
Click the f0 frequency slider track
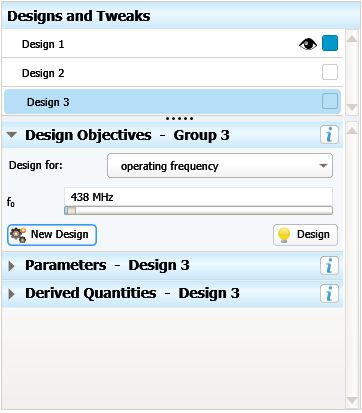pos(198,210)
